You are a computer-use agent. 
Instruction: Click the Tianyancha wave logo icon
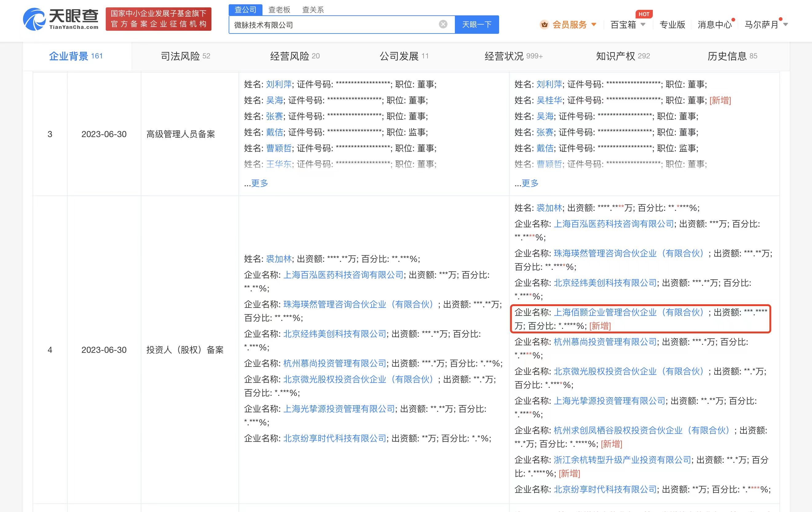34,19
